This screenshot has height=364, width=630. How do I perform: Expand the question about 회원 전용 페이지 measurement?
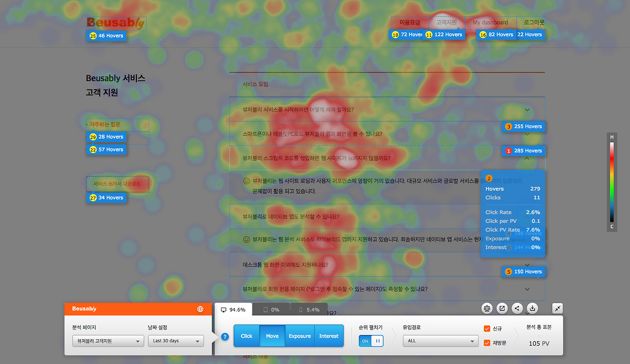(x=387, y=289)
